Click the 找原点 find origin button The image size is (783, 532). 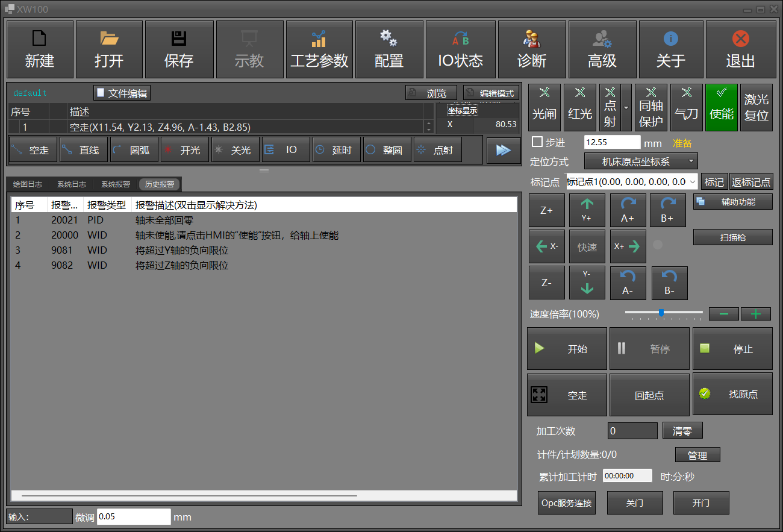pos(732,394)
